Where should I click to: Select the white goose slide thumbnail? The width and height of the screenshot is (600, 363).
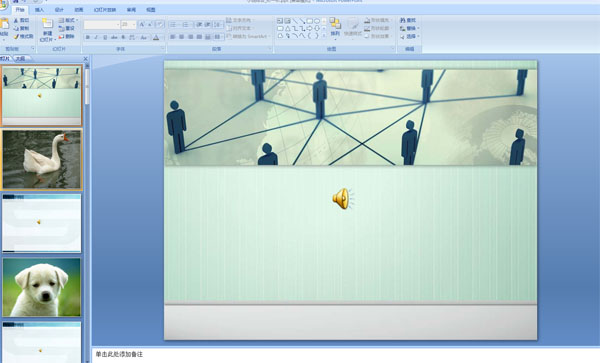(x=42, y=160)
